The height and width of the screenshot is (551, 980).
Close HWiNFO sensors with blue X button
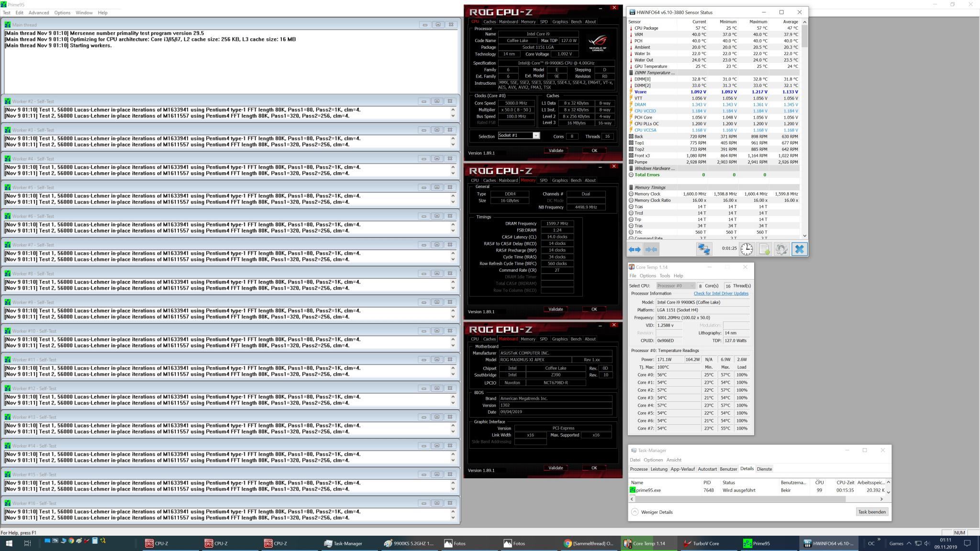tap(799, 249)
